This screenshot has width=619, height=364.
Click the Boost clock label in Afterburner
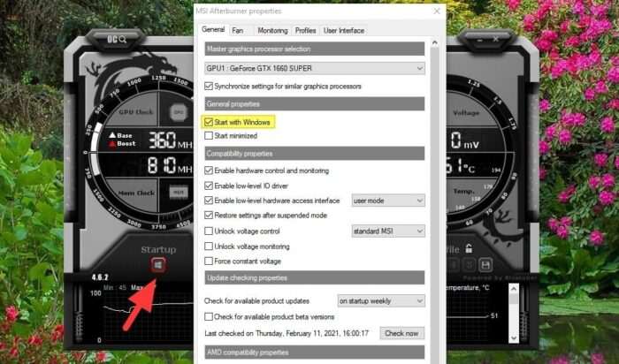click(x=126, y=143)
